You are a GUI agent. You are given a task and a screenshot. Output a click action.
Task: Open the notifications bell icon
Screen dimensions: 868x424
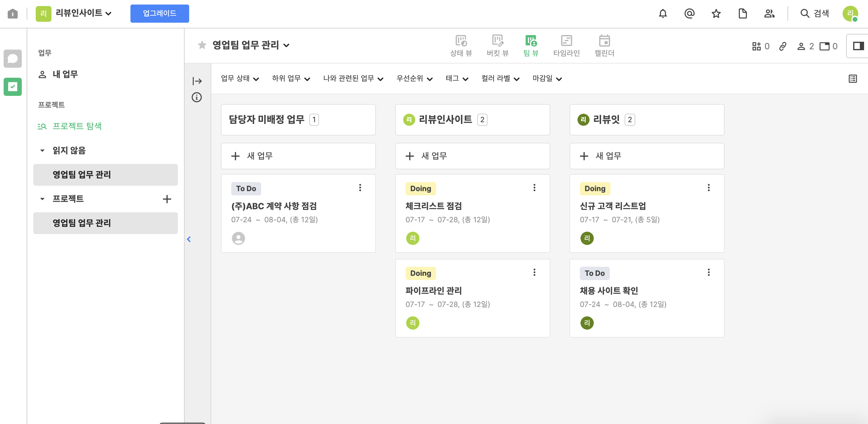(x=663, y=14)
